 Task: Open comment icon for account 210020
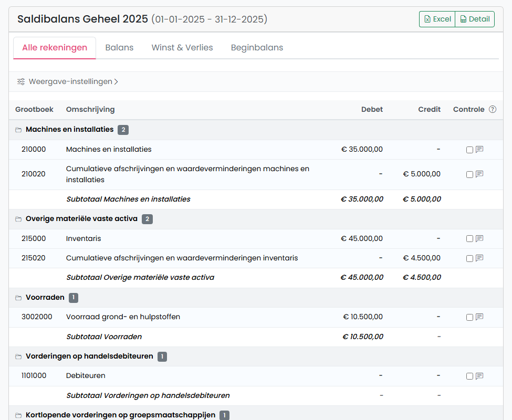pyautogui.click(x=479, y=174)
